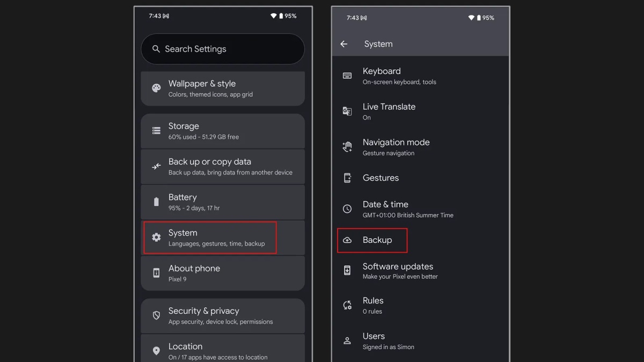644x362 pixels.
Task: Tap the Date & time clock icon
Action: (x=347, y=209)
